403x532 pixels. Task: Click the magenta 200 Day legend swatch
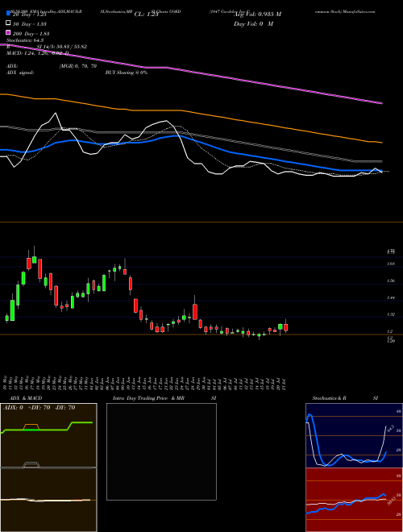click(x=9, y=33)
